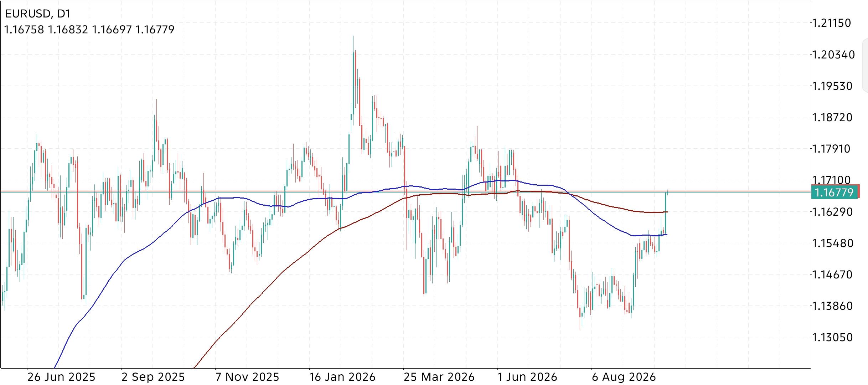Click the 26 Jun 2025 date label
The image size is (868, 385).
(61, 377)
